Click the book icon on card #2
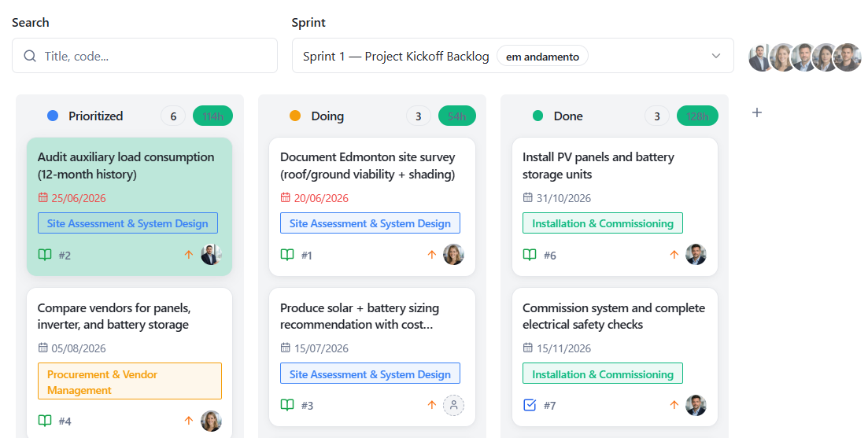The width and height of the screenshot is (868, 438). [x=45, y=255]
